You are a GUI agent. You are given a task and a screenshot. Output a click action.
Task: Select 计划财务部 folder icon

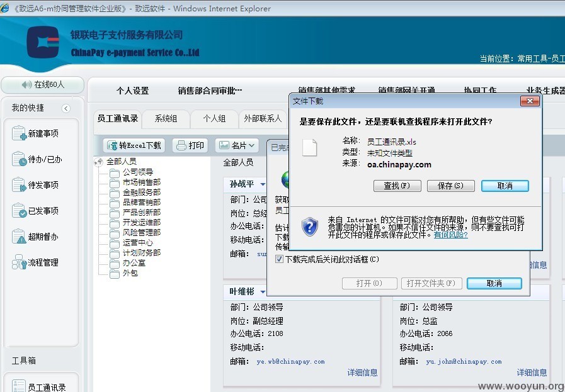(115, 254)
